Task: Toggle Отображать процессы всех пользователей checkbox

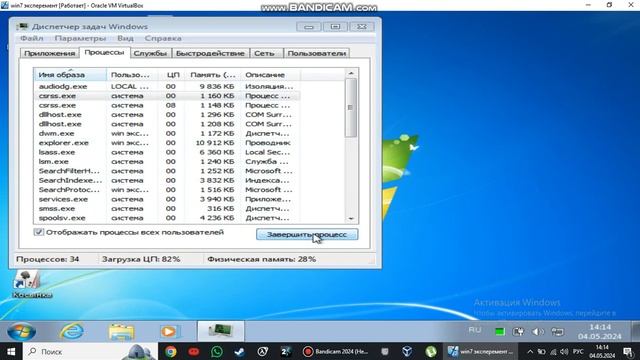Action: point(39,232)
